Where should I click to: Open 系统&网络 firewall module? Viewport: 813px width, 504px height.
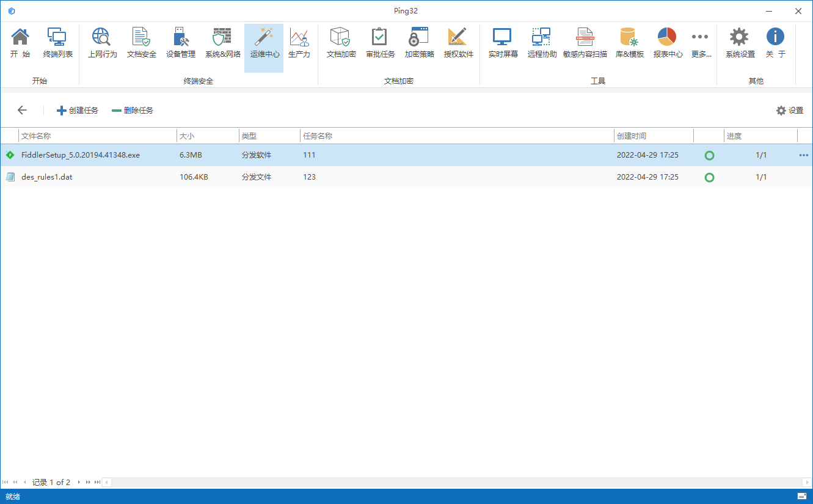tap(222, 43)
